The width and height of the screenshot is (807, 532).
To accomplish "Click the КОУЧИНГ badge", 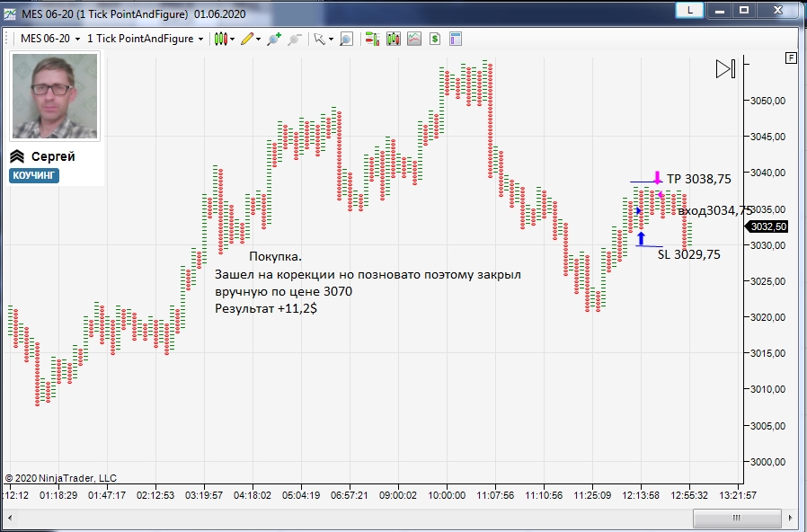I will pos(34,175).
